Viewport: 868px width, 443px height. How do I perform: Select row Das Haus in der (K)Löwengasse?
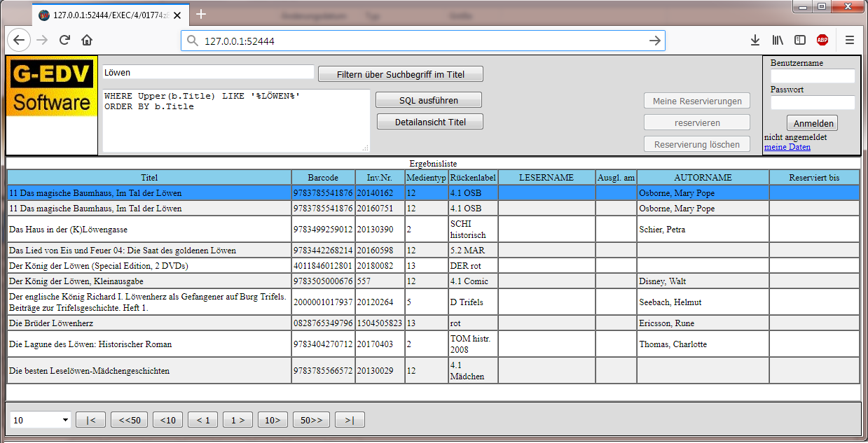point(433,229)
